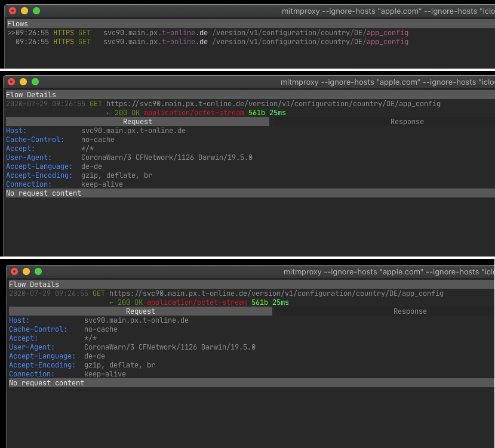Close the bottom Flow Details window
Screen dimensions: 495x448
tap(14, 271)
